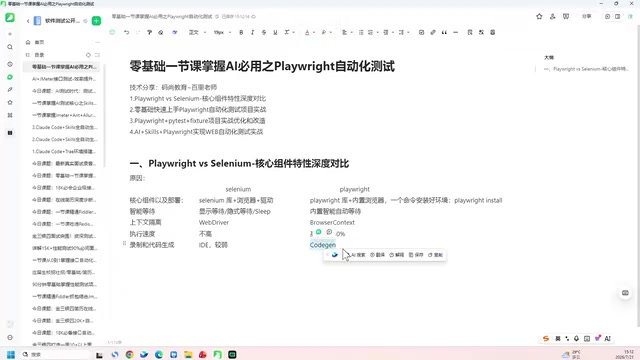Insert a checkbox task item
Viewport: 640px width, 360px height.
(421, 32)
